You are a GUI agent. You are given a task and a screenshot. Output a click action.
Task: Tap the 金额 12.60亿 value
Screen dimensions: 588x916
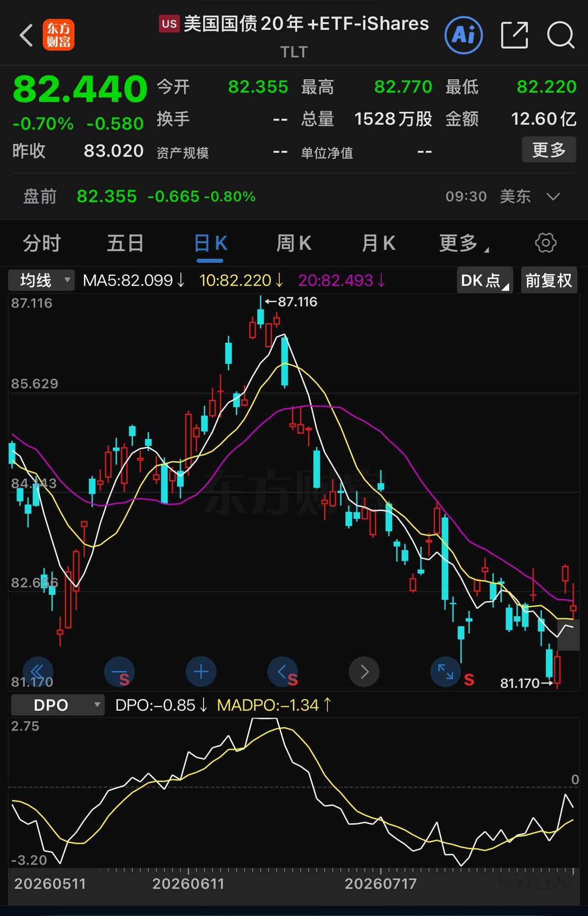[x=543, y=119]
